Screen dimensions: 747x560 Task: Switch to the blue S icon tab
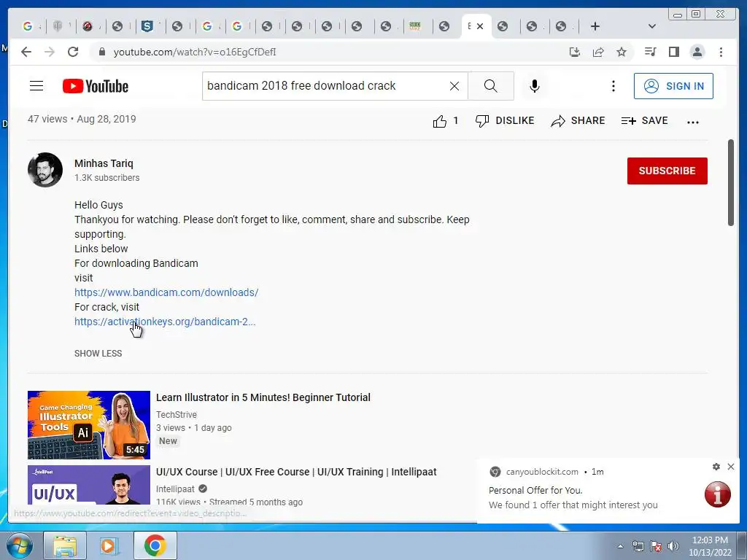pos(147,26)
